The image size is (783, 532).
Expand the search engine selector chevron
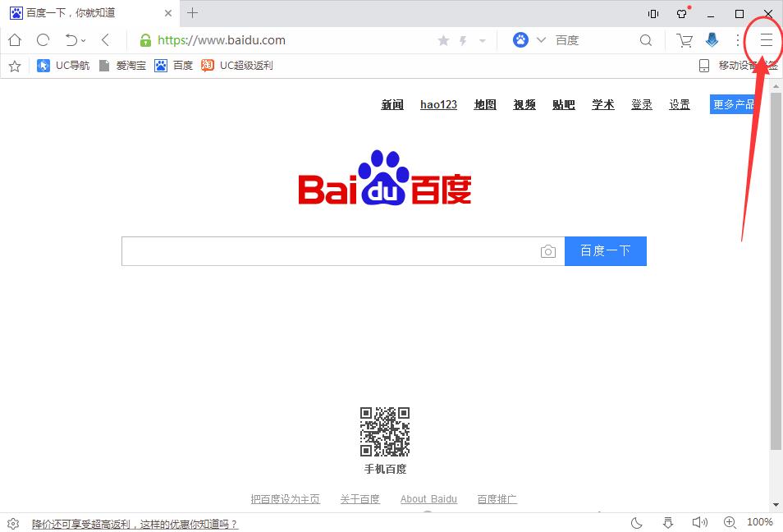point(541,40)
